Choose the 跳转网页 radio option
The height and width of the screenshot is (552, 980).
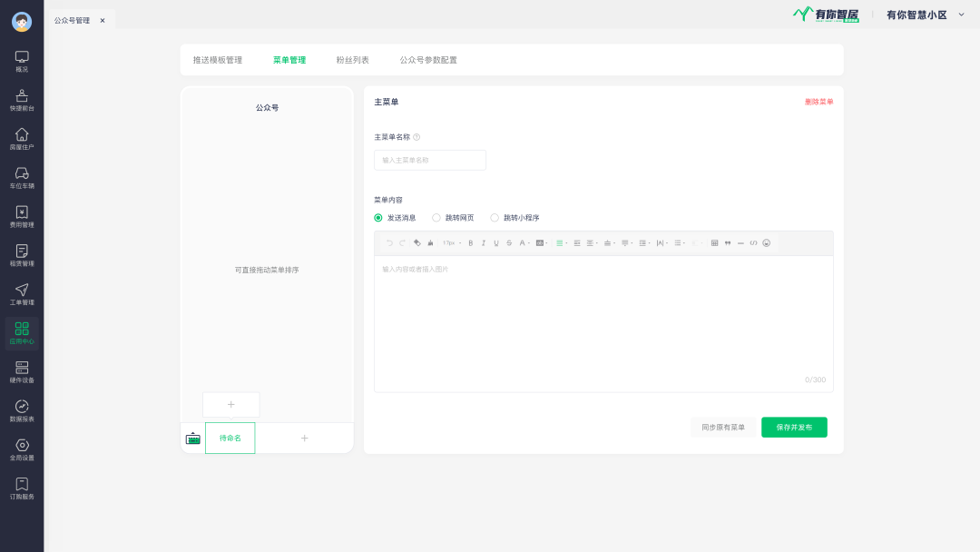click(x=436, y=218)
